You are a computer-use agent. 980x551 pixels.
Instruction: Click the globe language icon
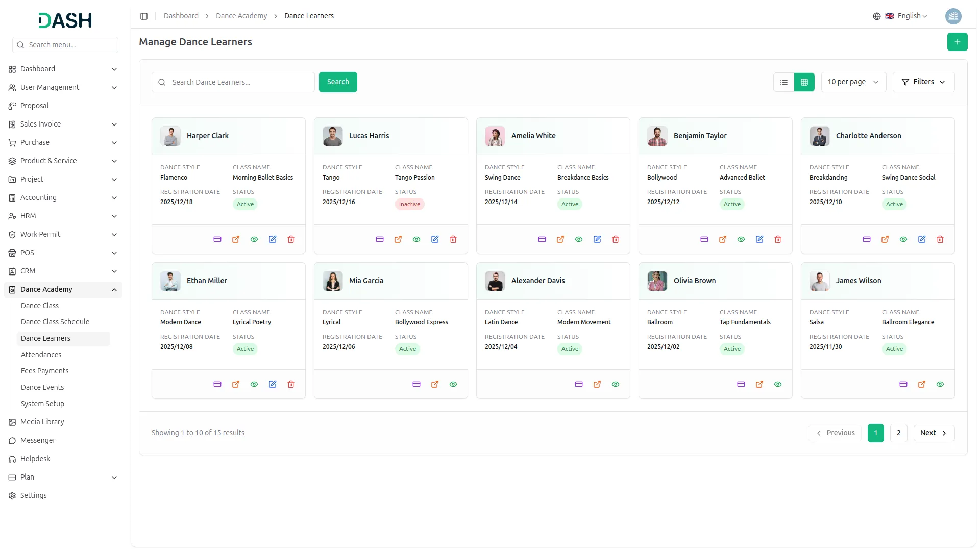877,16
